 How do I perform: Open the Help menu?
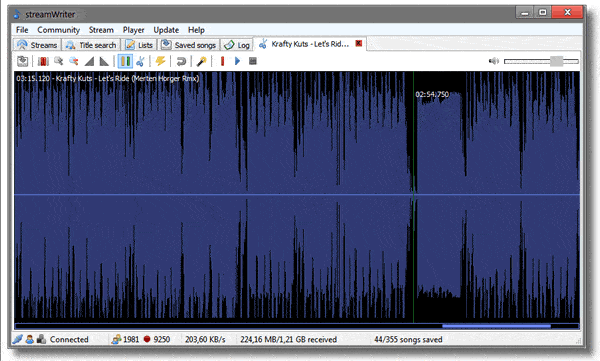(196, 30)
